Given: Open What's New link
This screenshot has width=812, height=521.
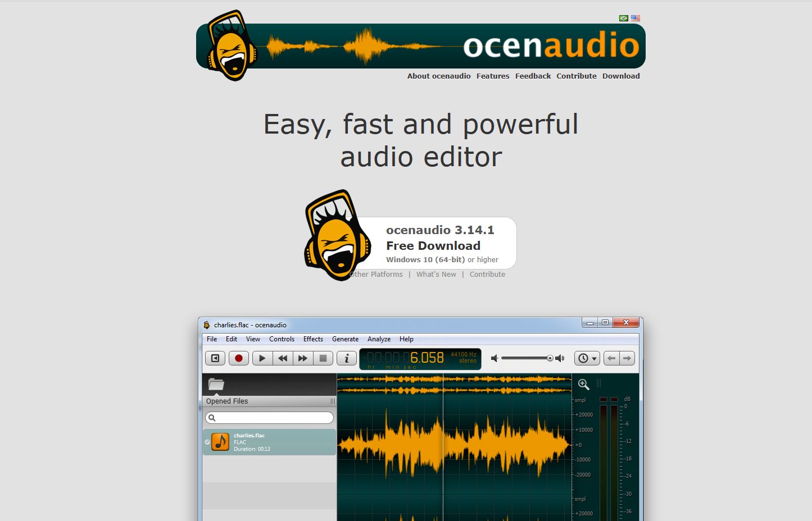Looking at the screenshot, I should coord(436,275).
